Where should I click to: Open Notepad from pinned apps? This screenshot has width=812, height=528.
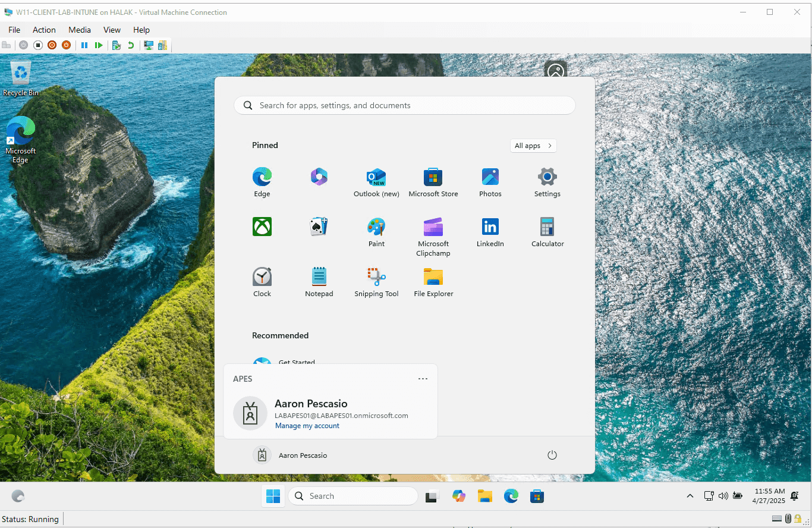click(319, 282)
